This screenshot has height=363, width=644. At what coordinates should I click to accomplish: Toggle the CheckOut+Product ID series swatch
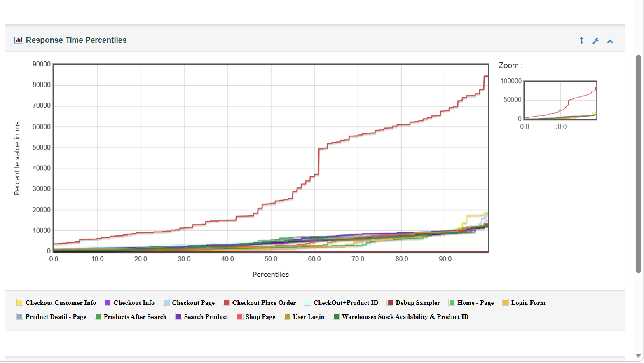point(308,302)
